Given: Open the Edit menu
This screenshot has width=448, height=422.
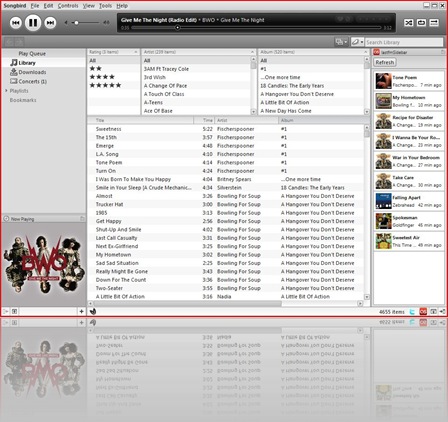Looking at the screenshot, I should pyautogui.click(x=48, y=6).
